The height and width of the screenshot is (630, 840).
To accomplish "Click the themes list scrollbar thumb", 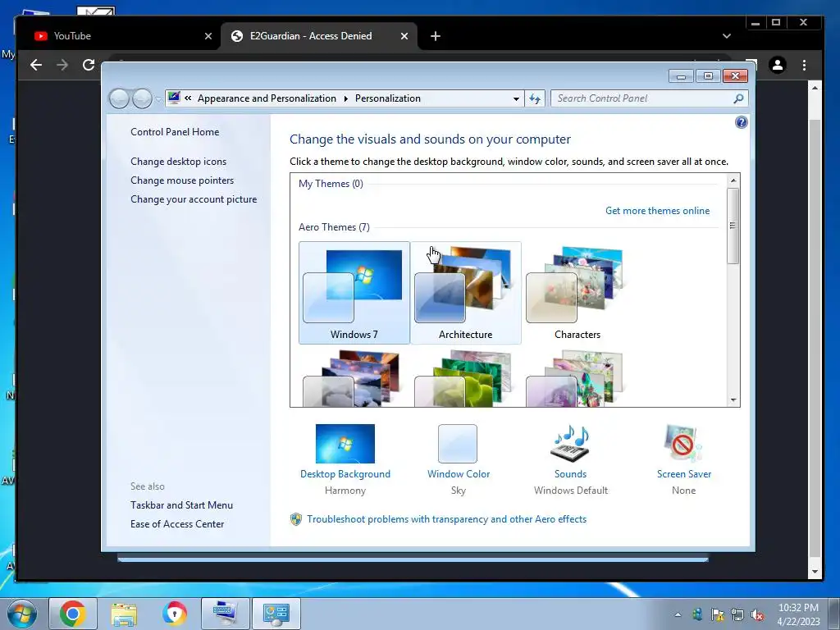I will (733, 226).
